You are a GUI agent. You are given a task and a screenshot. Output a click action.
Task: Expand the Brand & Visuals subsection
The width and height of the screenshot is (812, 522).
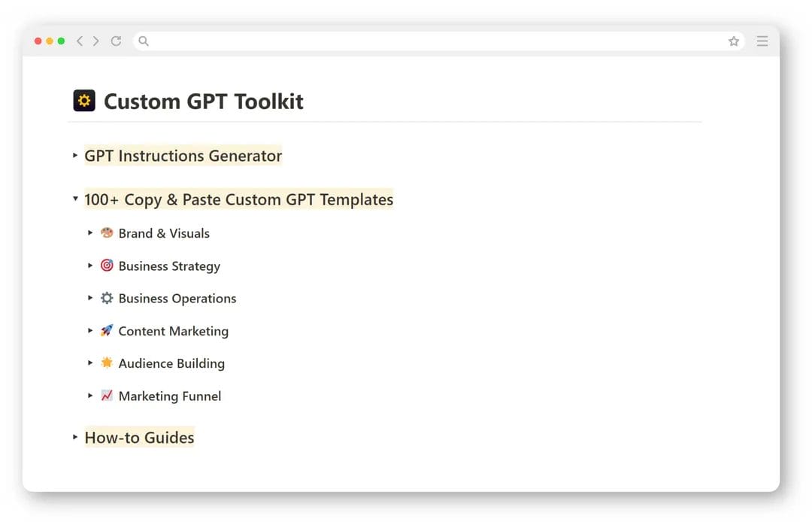tap(90, 232)
